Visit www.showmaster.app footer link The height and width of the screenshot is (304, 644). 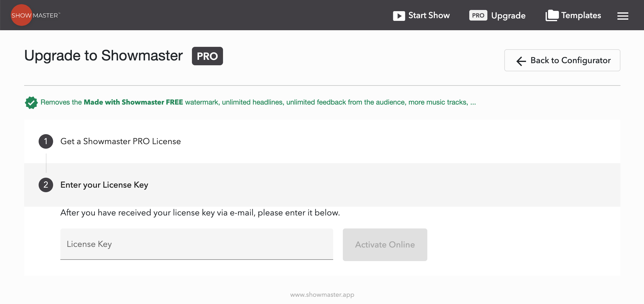point(322,295)
